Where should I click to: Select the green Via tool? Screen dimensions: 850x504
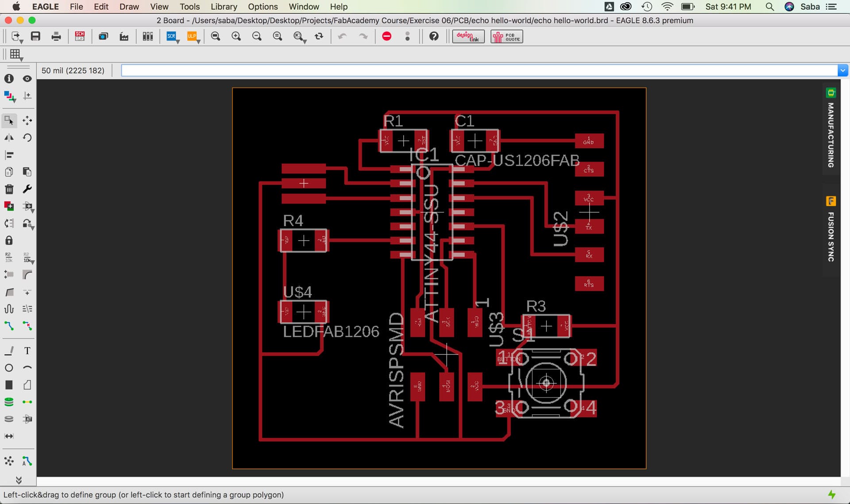point(9,402)
